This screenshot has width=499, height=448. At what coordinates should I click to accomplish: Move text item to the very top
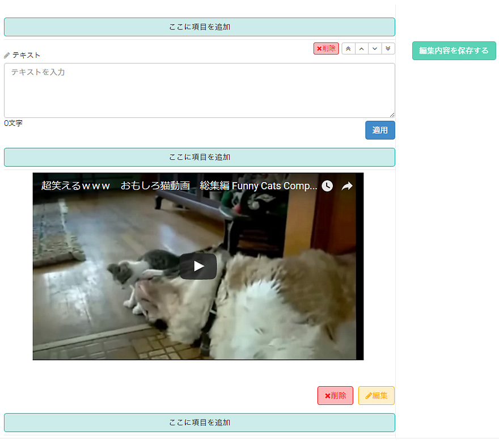click(x=349, y=49)
